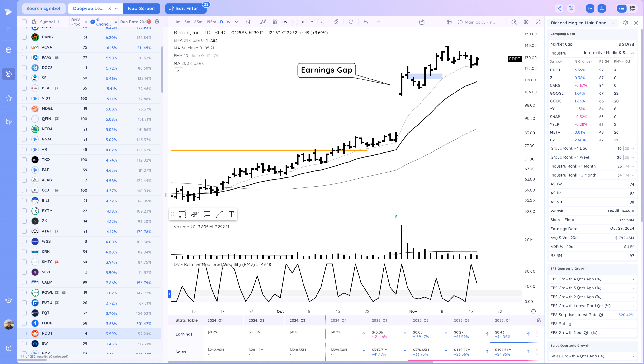Check the NTRA row checkbox
Screen dimensions: 644x364
tap(24, 129)
